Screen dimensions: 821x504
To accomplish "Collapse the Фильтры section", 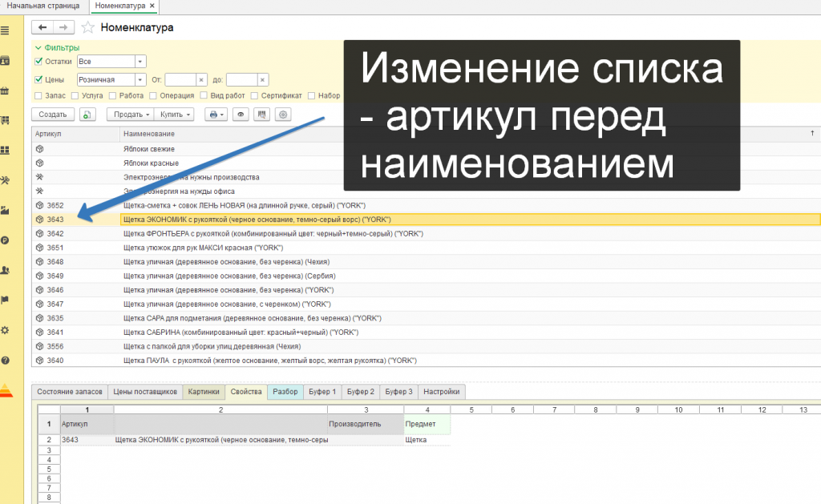I will (x=57, y=47).
